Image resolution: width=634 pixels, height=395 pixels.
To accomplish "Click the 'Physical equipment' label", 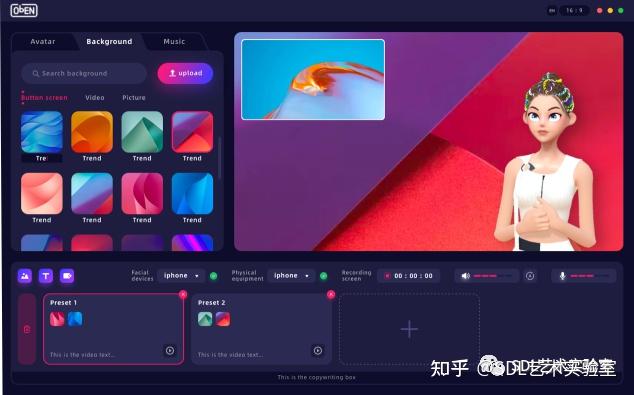I will [x=247, y=276].
